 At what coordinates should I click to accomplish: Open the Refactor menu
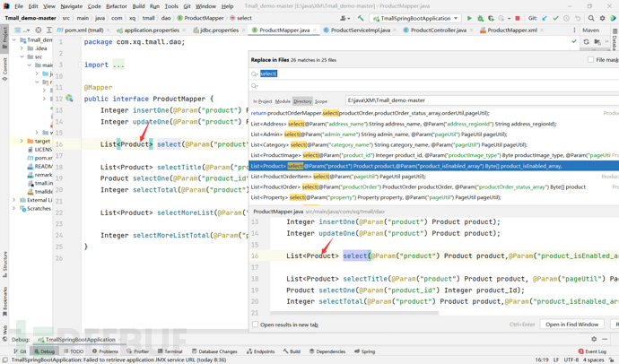pyautogui.click(x=117, y=6)
